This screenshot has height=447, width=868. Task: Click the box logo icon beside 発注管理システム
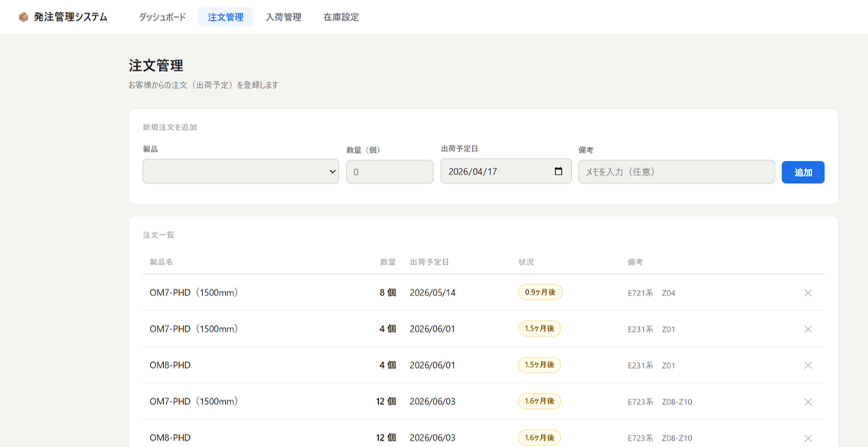[x=23, y=17]
